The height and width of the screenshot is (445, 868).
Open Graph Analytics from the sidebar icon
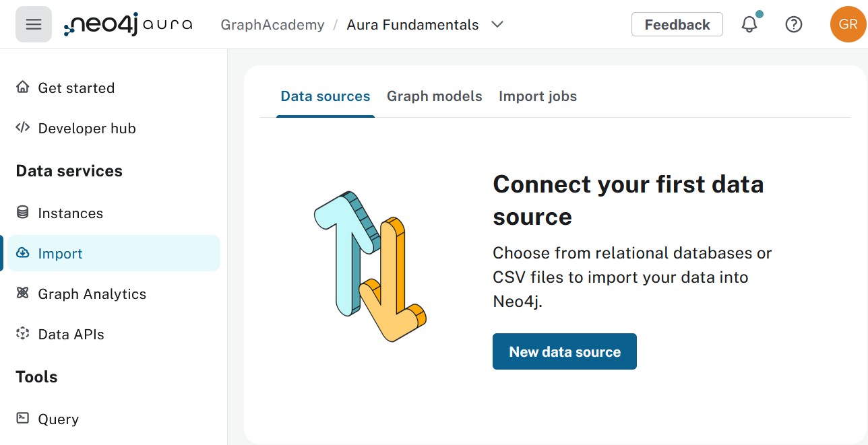pos(22,294)
